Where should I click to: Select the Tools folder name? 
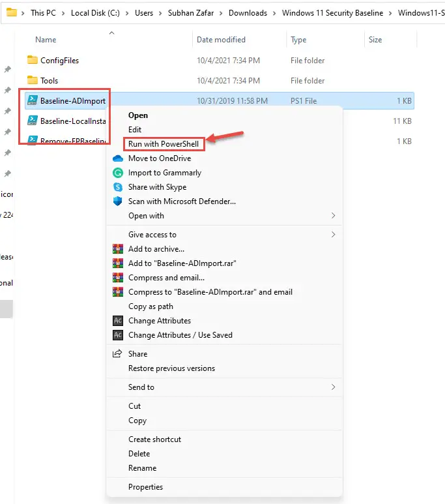[x=49, y=80]
